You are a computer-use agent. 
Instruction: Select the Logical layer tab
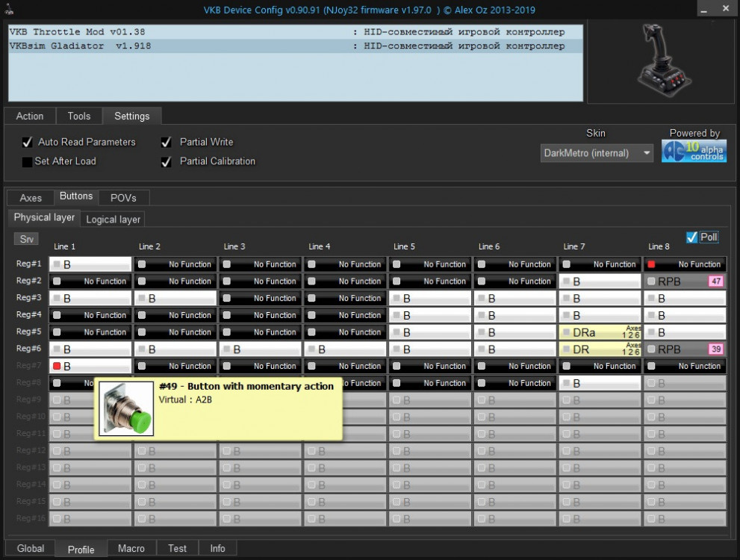(113, 220)
